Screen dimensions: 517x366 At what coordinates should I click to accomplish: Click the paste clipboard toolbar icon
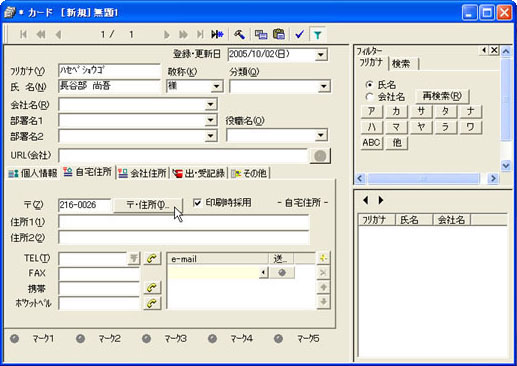click(x=279, y=34)
